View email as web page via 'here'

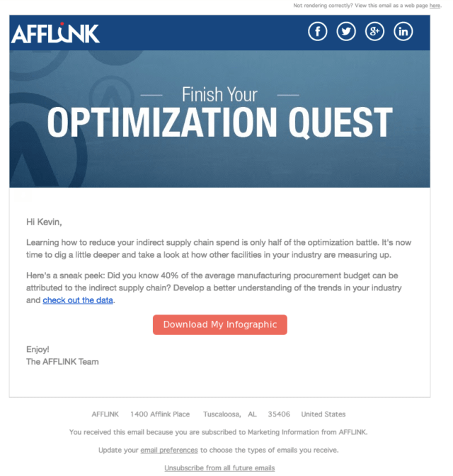point(435,6)
